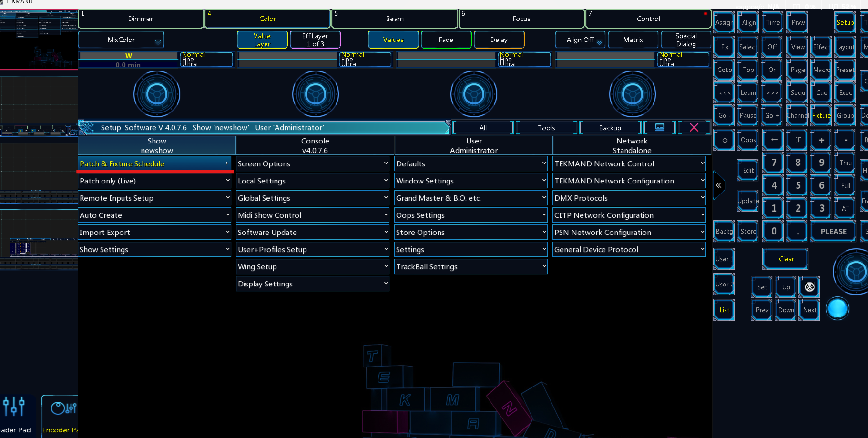Click the next triple-arrow >>> key
Viewport: 868px width, 438px height.
click(772, 93)
